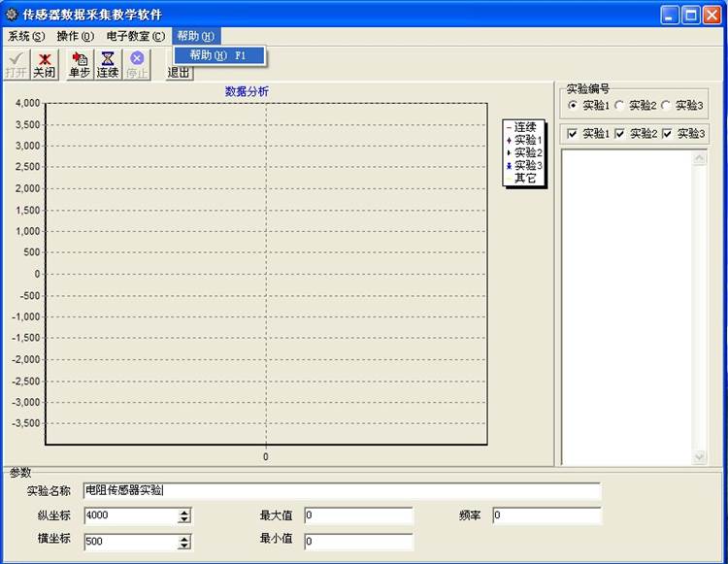Open the 系统(S) menu
The image size is (728, 564).
[26, 36]
